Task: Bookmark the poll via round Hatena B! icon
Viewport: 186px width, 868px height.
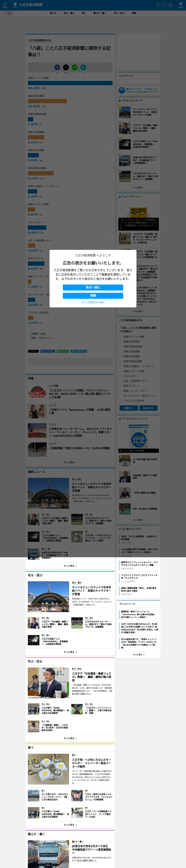Action: [83, 67]
